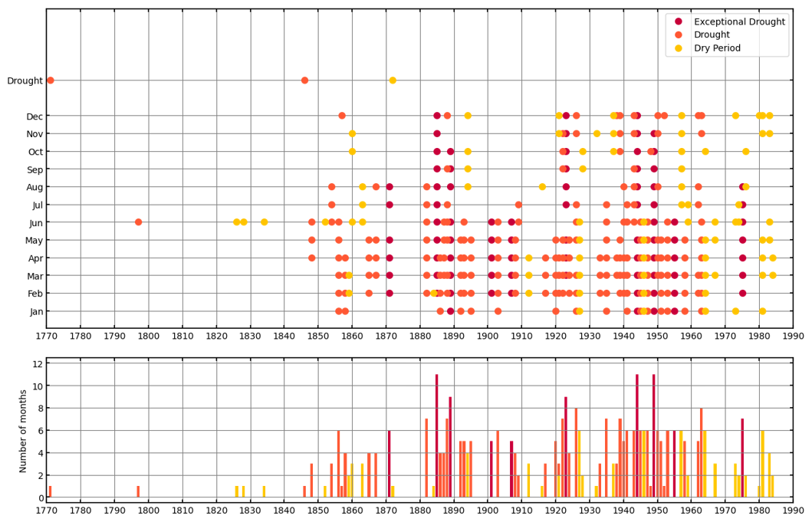812x522 pixels.
Task: Click the 'Number of months' axis title
Action: (x=23, y=430)
